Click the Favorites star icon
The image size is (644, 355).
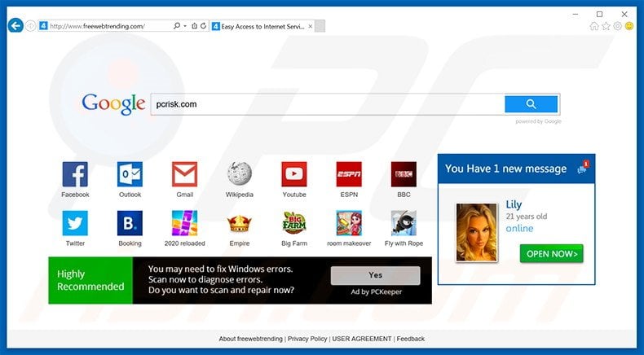[606, 26]
